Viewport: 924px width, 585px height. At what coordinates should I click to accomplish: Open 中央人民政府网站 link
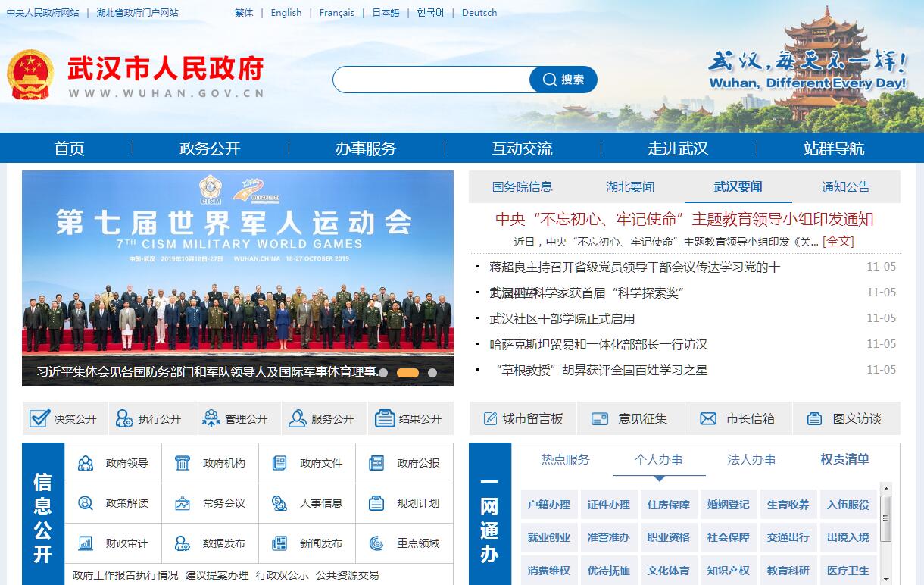42,12
